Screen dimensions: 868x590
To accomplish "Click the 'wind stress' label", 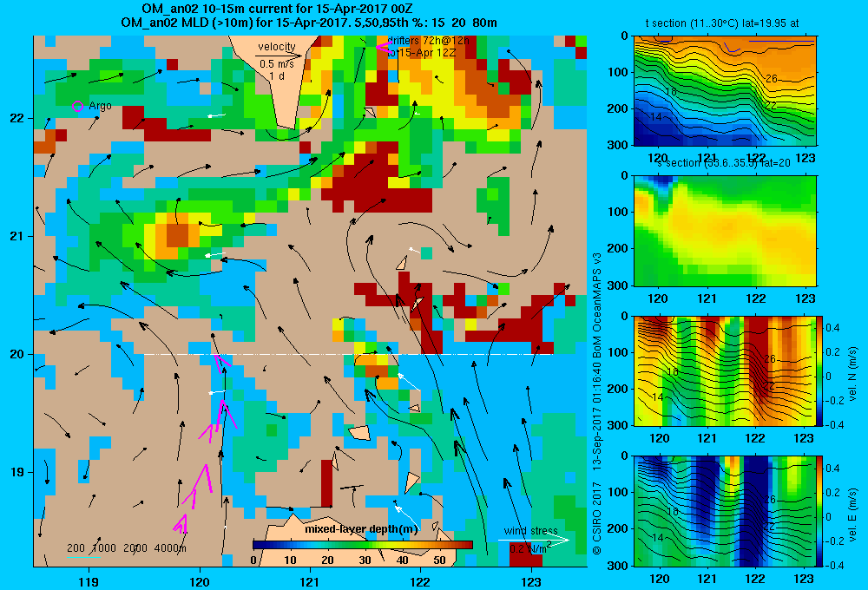I will tap(530, 530).
